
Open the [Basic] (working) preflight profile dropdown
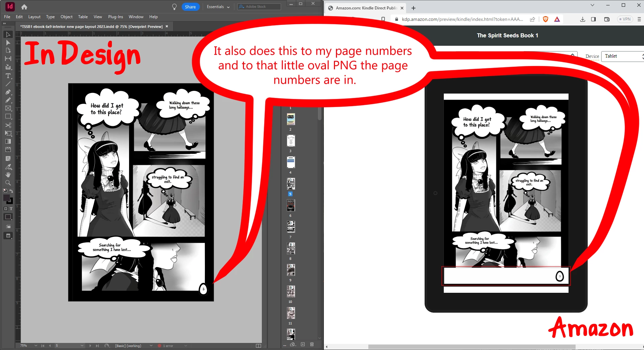point(151,346)
